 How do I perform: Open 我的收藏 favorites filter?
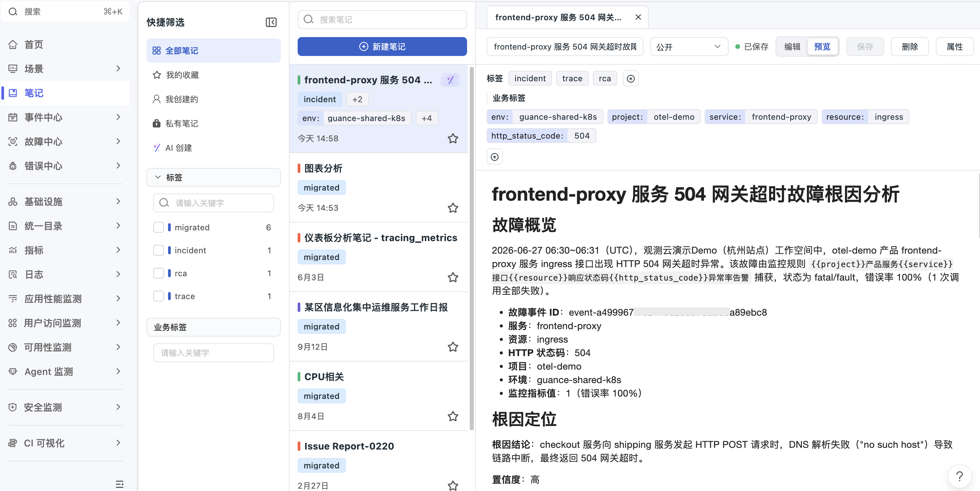coord(213,75)
